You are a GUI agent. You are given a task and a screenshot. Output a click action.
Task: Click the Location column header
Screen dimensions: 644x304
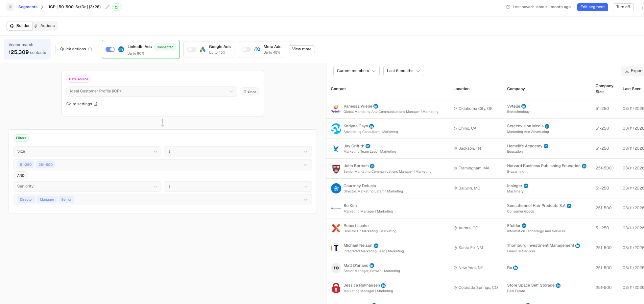(x=461, y=89)
